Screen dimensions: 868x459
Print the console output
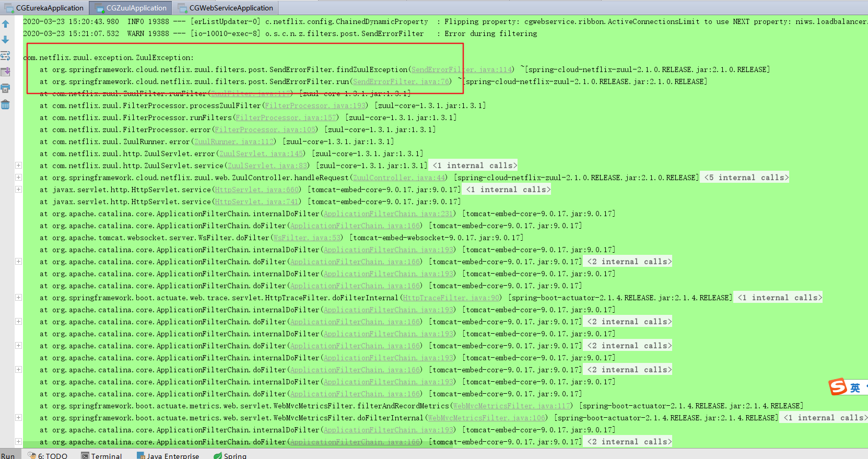tap(6, 88)
